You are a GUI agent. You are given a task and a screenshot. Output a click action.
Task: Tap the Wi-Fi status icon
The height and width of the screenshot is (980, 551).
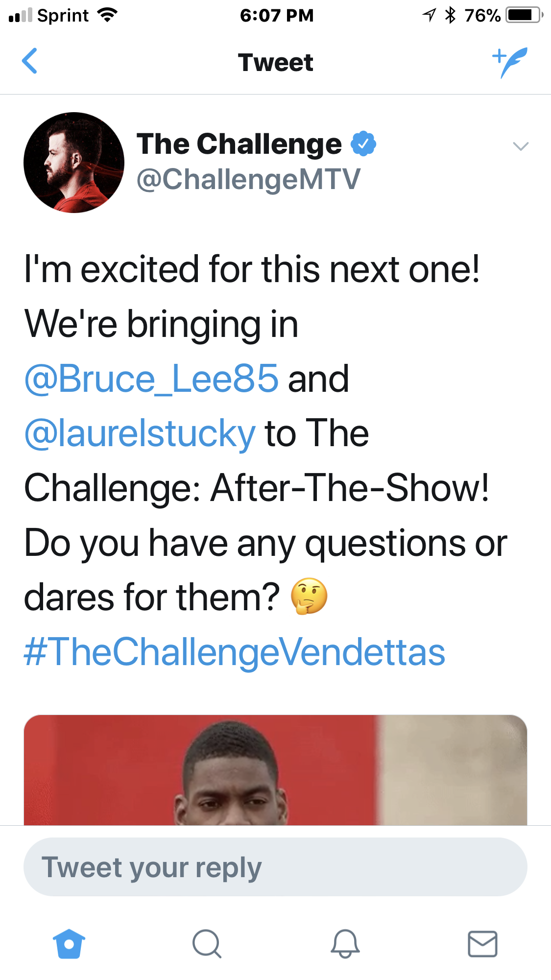(x=107, y=15)
